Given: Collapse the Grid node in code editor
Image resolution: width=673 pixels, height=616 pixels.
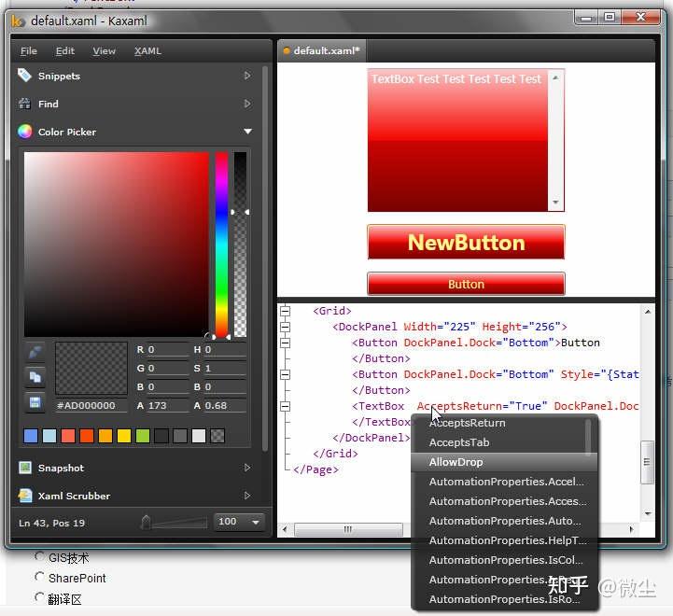Looking at the screenshot, I should pyautogui.click(x=285, y=311).
